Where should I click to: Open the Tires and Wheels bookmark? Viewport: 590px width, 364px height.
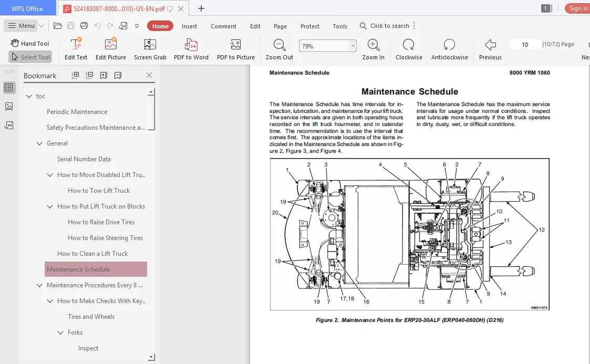(x=91, y=317)
